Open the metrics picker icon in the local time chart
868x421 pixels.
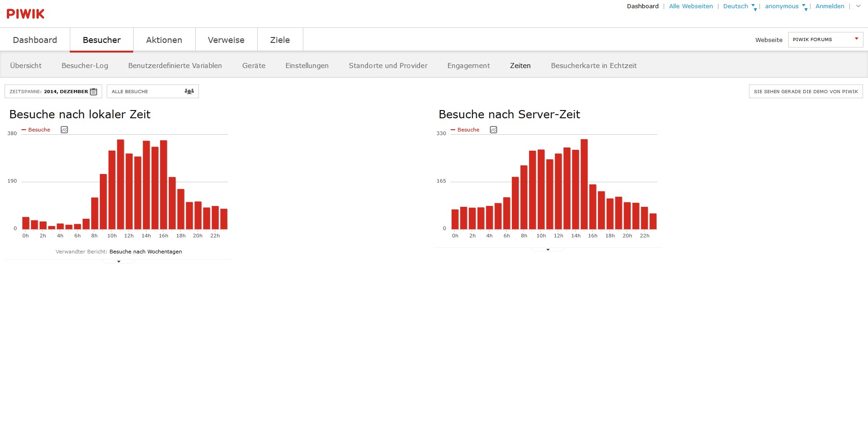[x=64, y=130]
